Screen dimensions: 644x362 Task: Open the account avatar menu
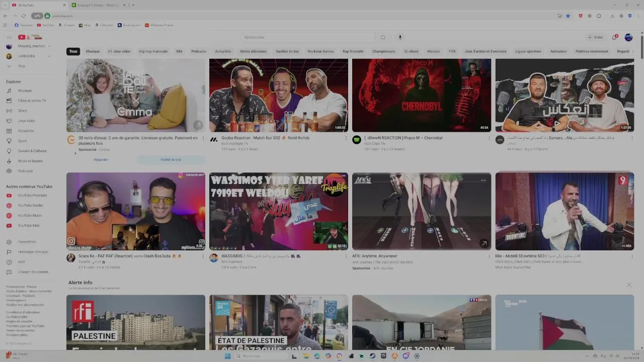[x=628, y=37]
